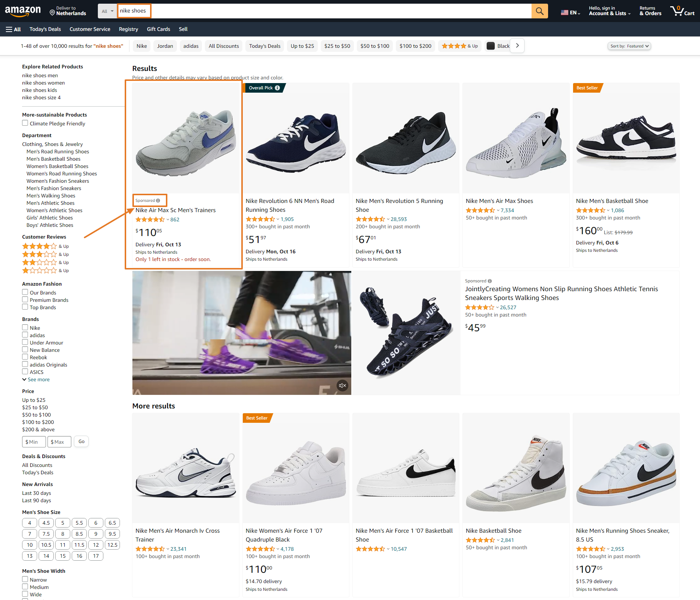The height and width of the screenshot is (600, 700).
Task: Open star rating of Air Monarch Iv
Action: (150, 549)
